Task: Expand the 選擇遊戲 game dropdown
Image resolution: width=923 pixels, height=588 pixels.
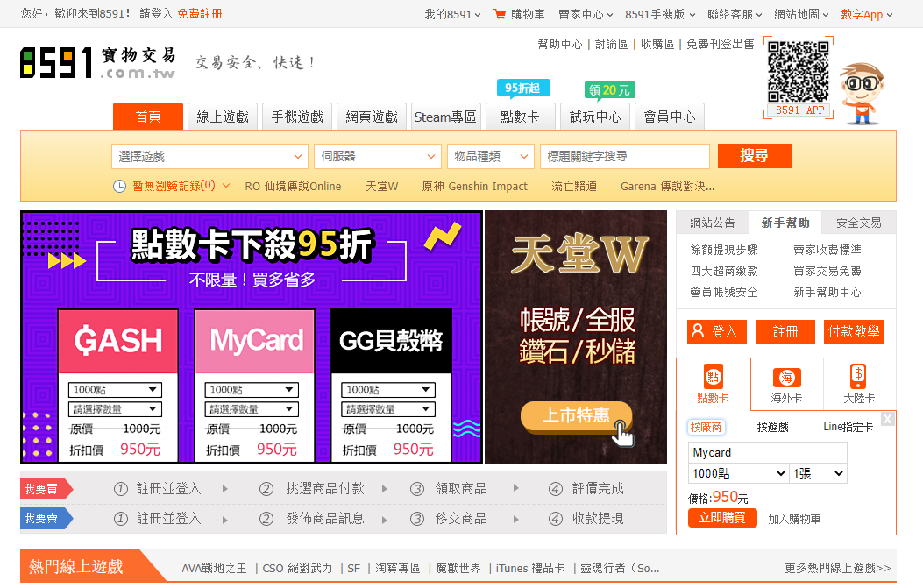Action: (209, 157)
